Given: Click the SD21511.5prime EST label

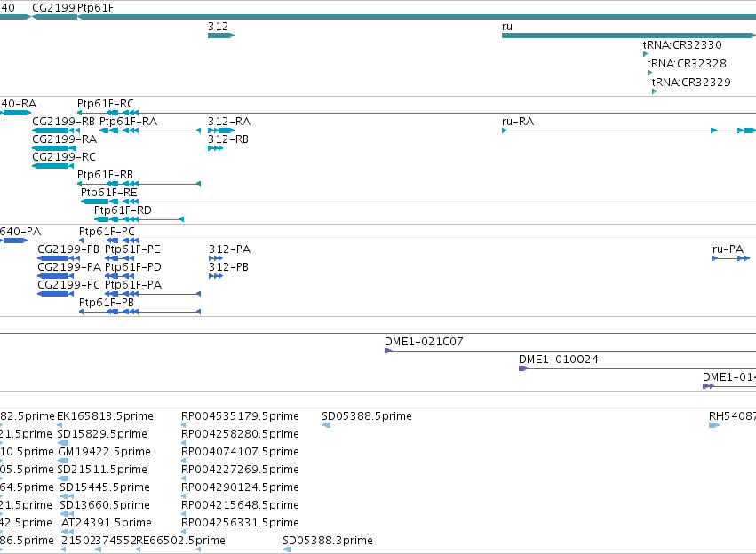Looking at the screenshot, I should [102, 470].
